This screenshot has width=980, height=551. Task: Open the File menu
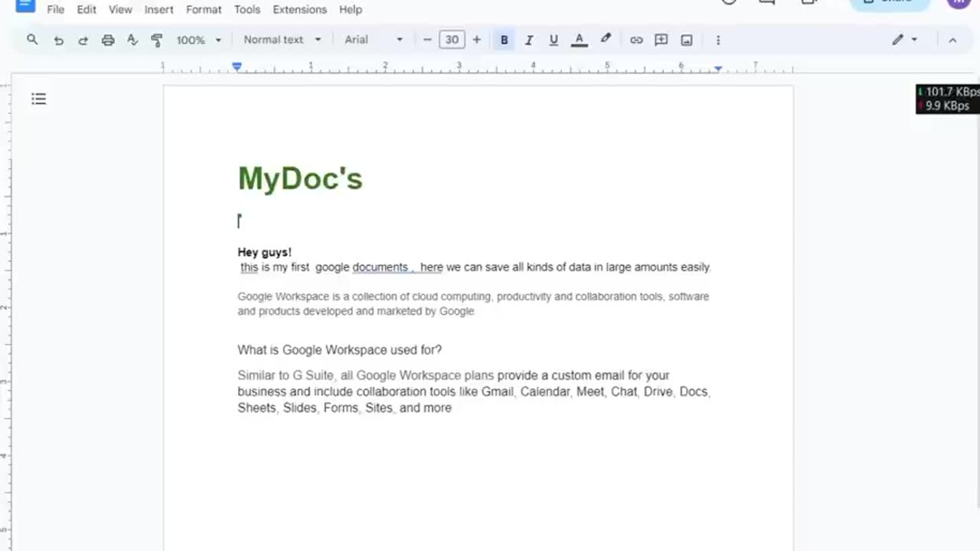tap(55, 10)
